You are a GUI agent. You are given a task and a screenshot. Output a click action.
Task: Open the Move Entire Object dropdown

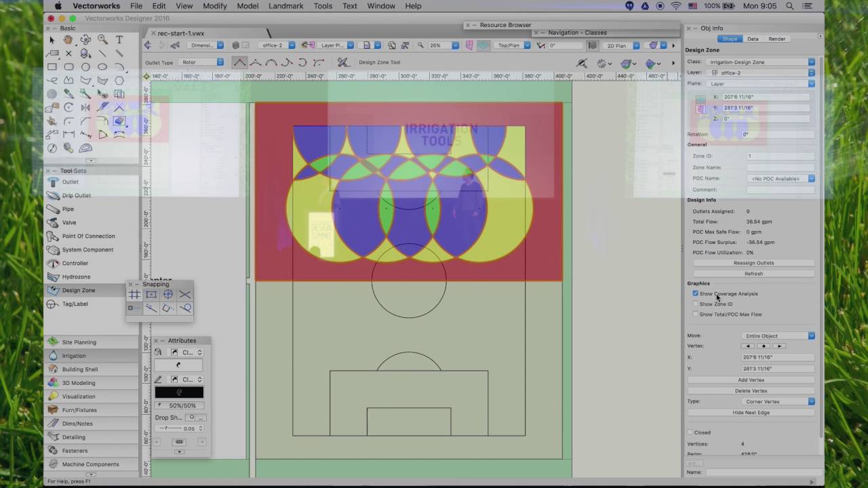(778, 335)
